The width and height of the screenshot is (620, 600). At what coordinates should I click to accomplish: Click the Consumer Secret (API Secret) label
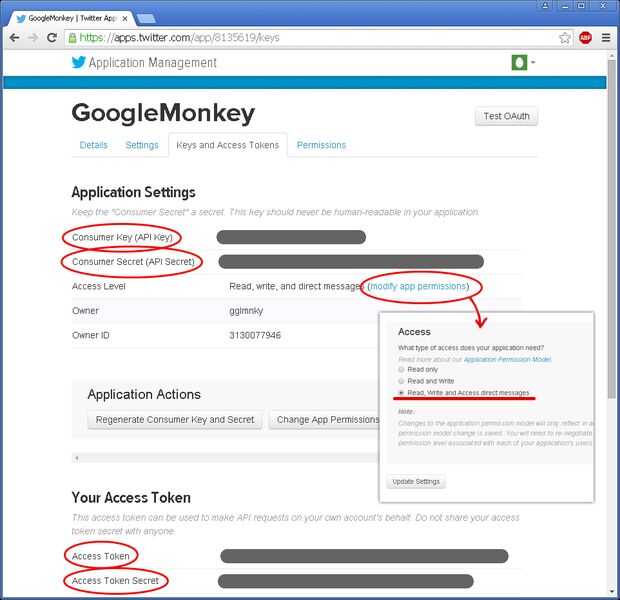(133, 262)
